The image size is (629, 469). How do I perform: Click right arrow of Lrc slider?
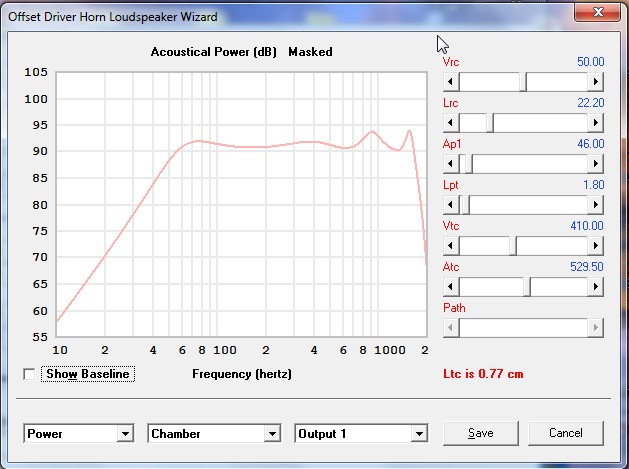(x=595, y=123)
